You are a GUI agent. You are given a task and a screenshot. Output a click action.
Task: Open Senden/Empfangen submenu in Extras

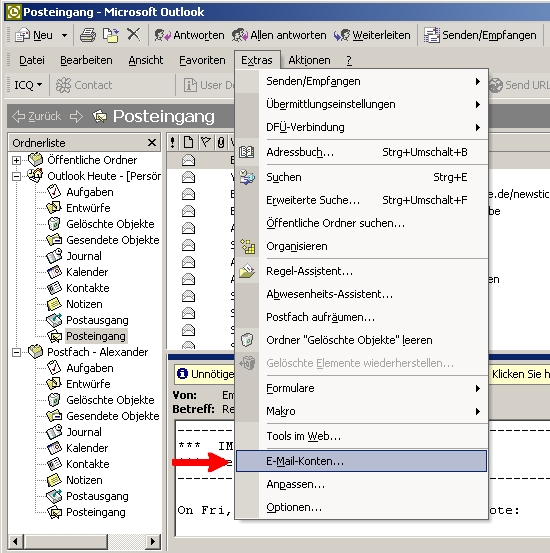coord(362,81)
